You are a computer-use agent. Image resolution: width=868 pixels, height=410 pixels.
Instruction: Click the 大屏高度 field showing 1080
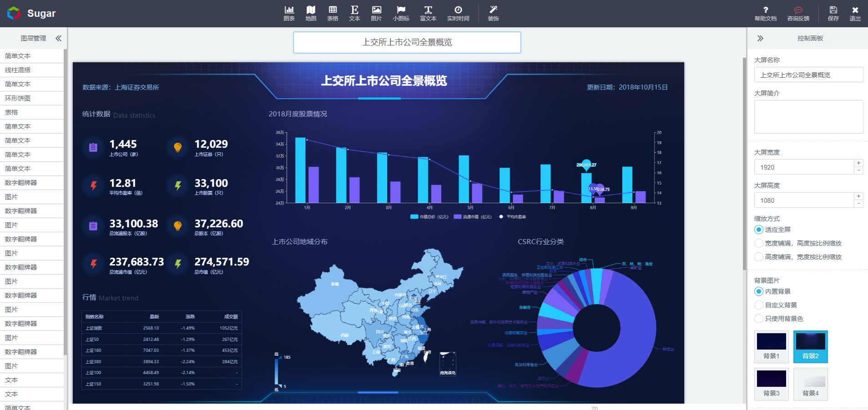click(x=804, y=200)
